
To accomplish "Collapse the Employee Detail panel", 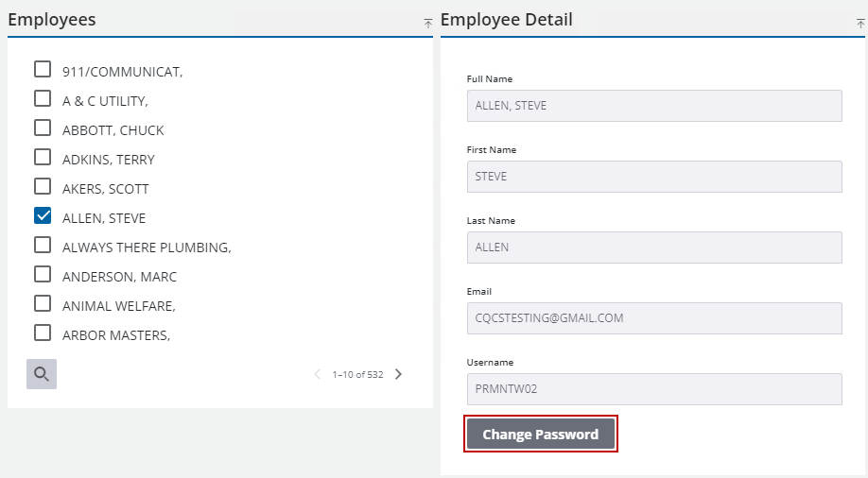I will coord(859,23).
